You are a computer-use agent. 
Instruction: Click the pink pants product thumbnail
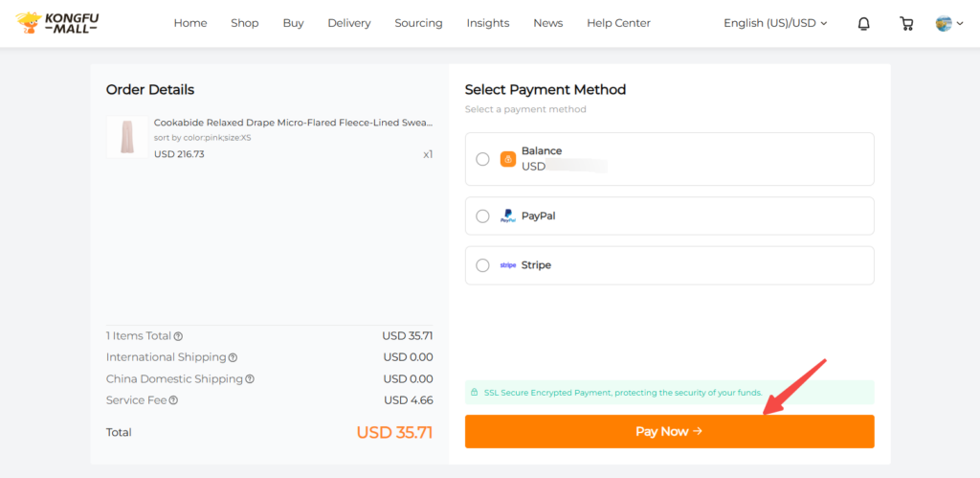126,138
